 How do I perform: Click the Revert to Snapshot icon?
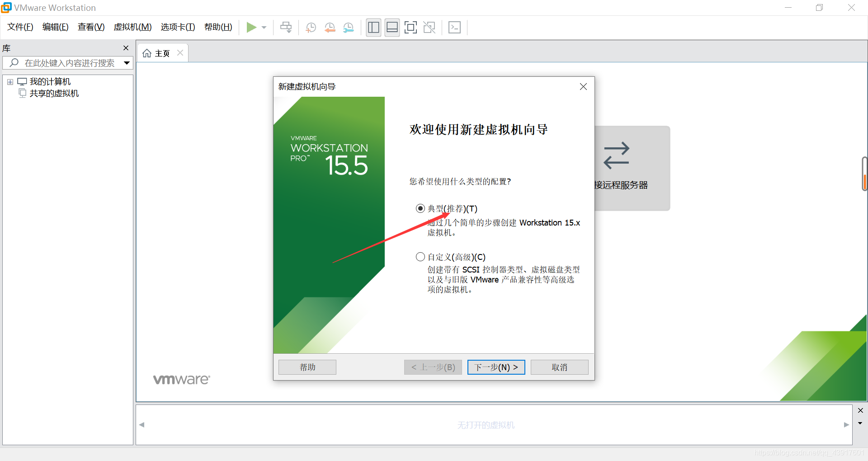pyautogui.click(x=330, y=28)
